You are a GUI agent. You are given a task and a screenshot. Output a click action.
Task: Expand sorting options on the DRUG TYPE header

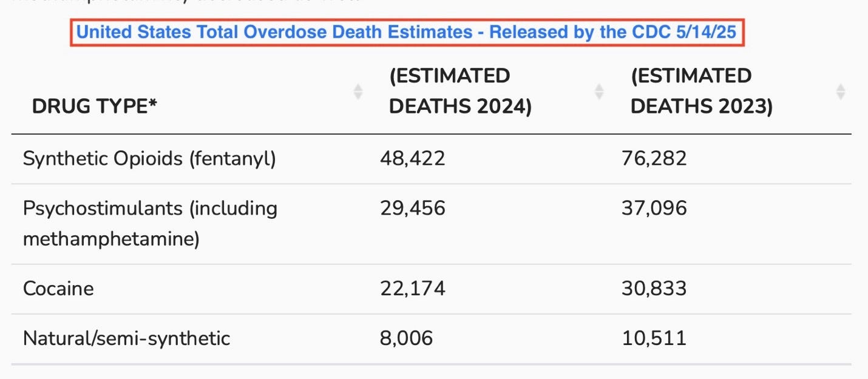pyautogui.click(x=358, y=92)
